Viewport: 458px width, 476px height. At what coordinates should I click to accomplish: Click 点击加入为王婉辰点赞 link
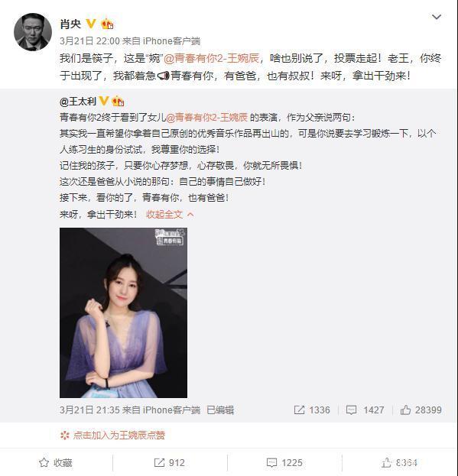(x=112, y=436)
